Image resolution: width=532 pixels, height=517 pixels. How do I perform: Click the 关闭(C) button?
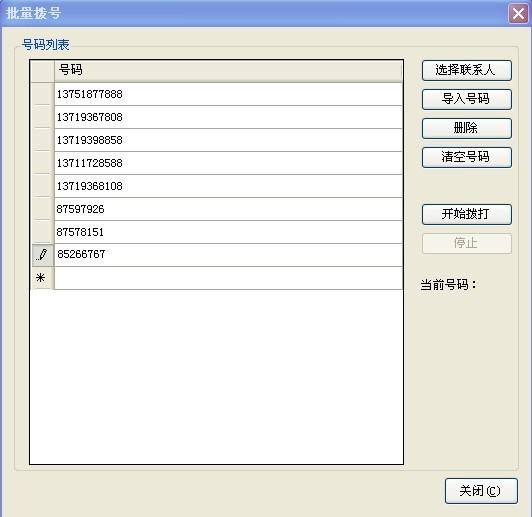[481, 491]
